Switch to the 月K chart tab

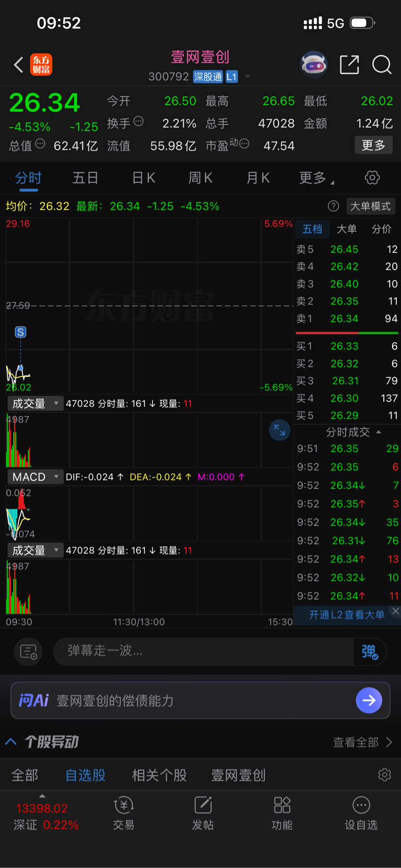258,178
